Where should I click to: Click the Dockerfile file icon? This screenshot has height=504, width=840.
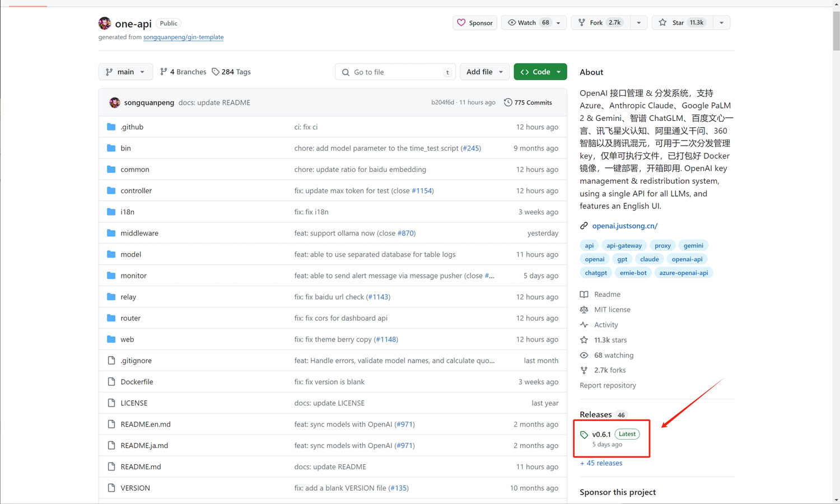[x=111, y=382]
